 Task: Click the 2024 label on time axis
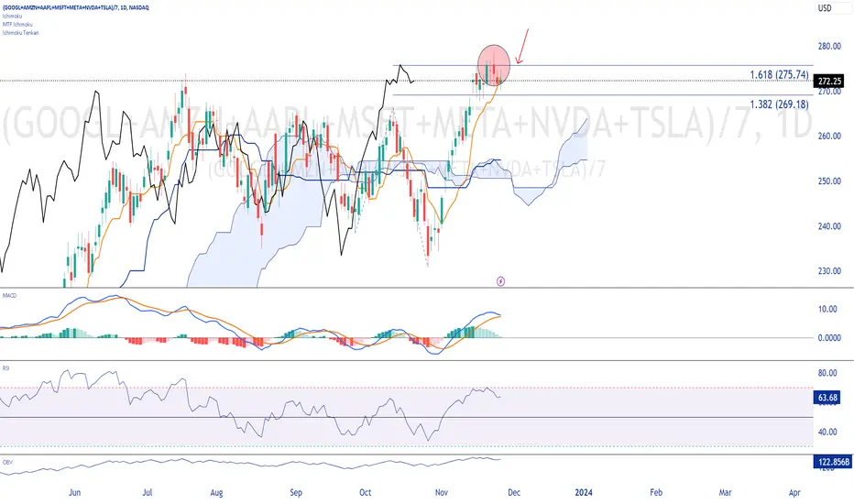click(584, 493)
